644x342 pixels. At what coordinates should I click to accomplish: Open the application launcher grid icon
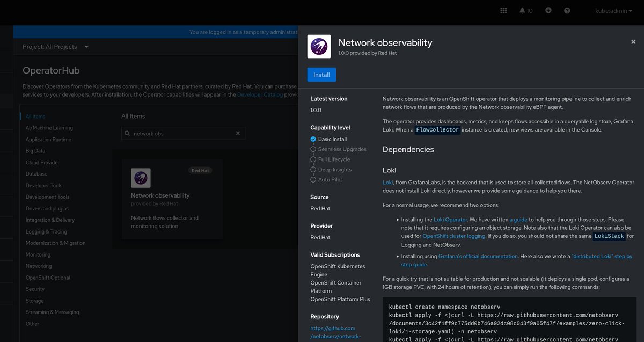click(x=503, y=10)
